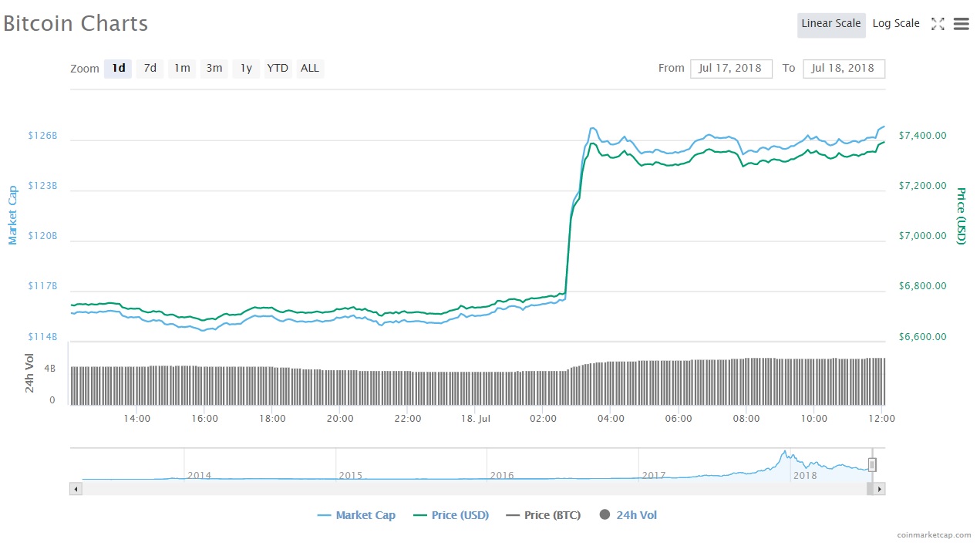Viewport: 980px width, 546px height.
Task: Set zoom range to 1m
Action: click(x=182, y=69)
